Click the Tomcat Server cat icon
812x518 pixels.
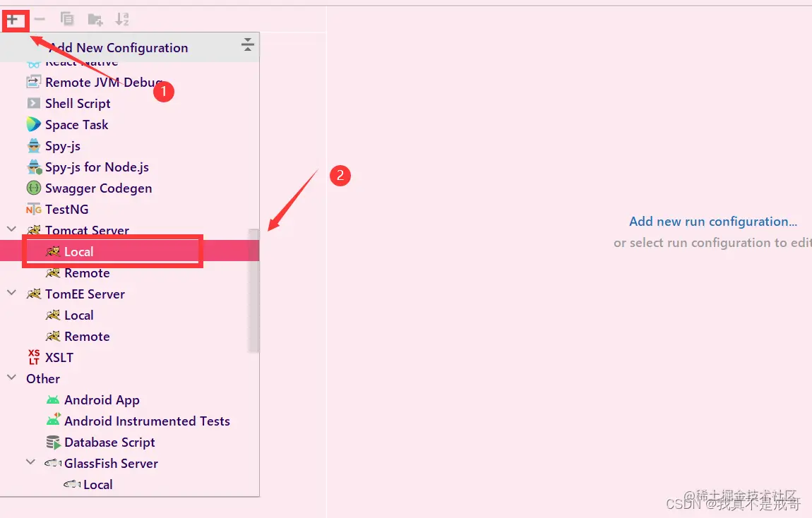[34, 230]
